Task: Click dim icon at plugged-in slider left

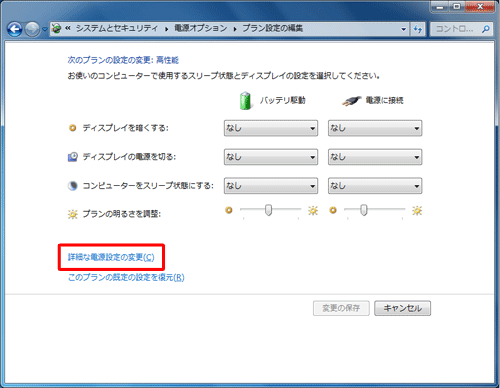Action: click(333, 210)
